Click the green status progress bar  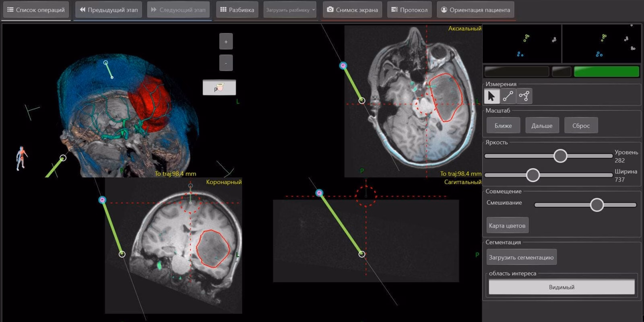click(606, 72)
